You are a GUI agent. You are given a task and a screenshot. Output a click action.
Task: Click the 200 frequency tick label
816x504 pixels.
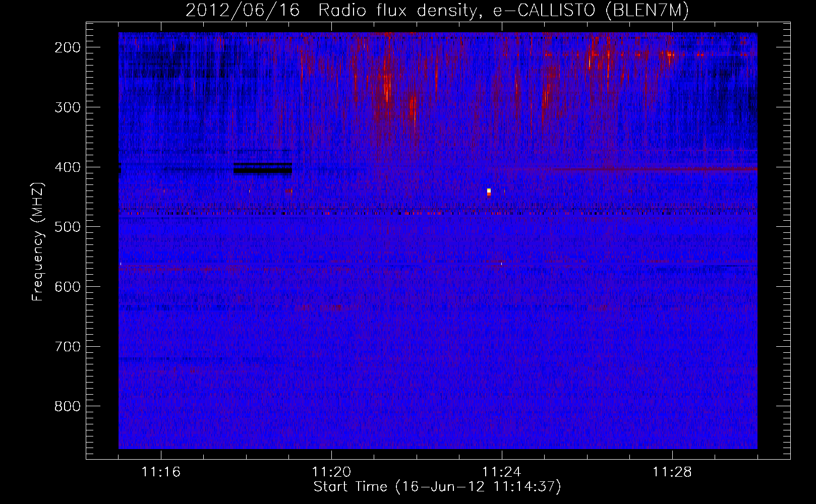coord(68,47)
